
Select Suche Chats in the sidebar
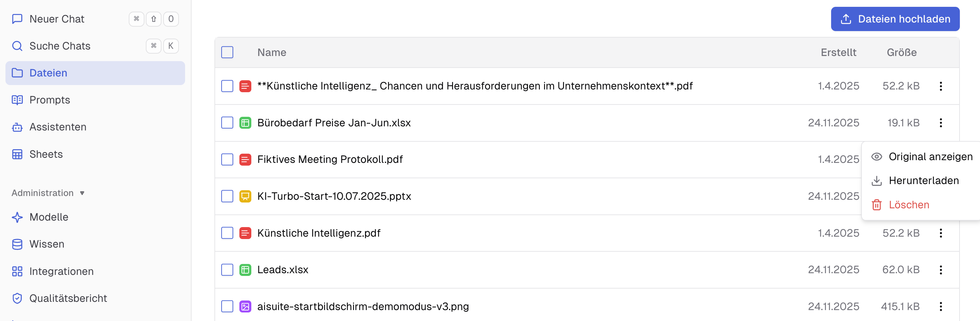(x=60, y=46)
